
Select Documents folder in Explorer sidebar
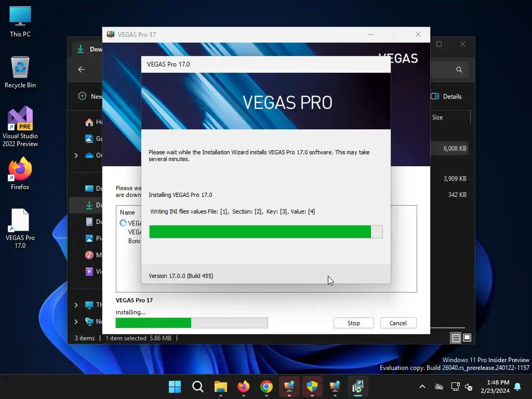[94, 221]
